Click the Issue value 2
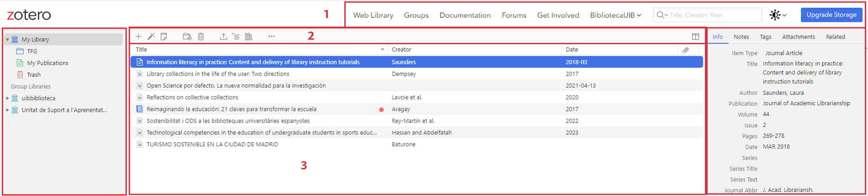The height and width of the screenshot is (196, 868). (765, 125)
